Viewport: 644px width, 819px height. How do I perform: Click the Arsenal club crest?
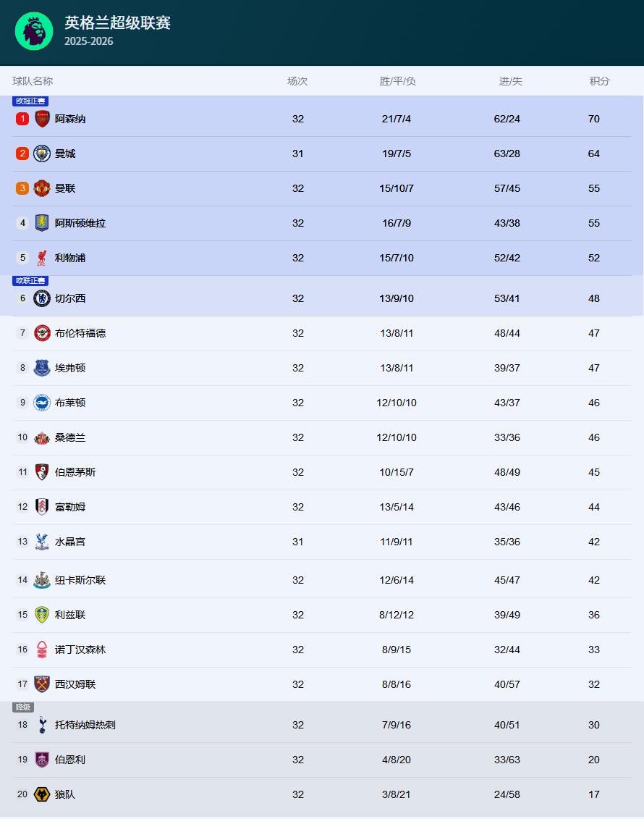(x=42, y=119)
